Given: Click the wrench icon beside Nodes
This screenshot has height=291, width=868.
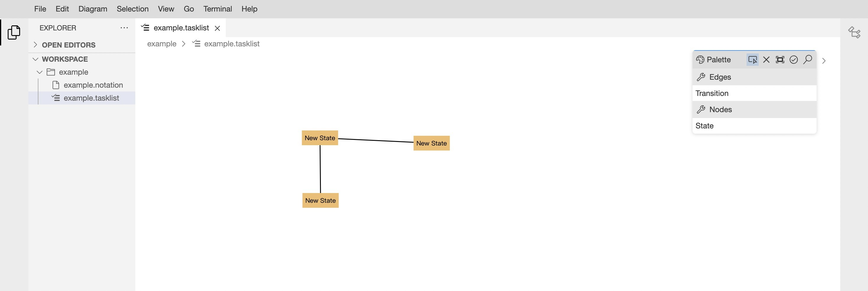Looking at the screenshot, I should [x=701, y=109].
